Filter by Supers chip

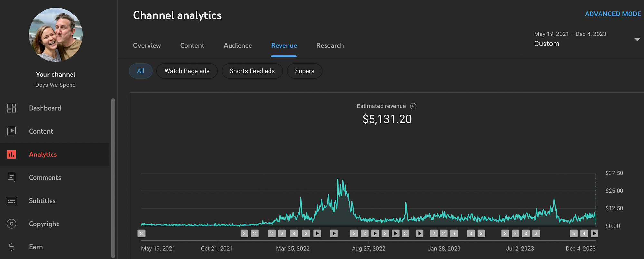[305, 71]
